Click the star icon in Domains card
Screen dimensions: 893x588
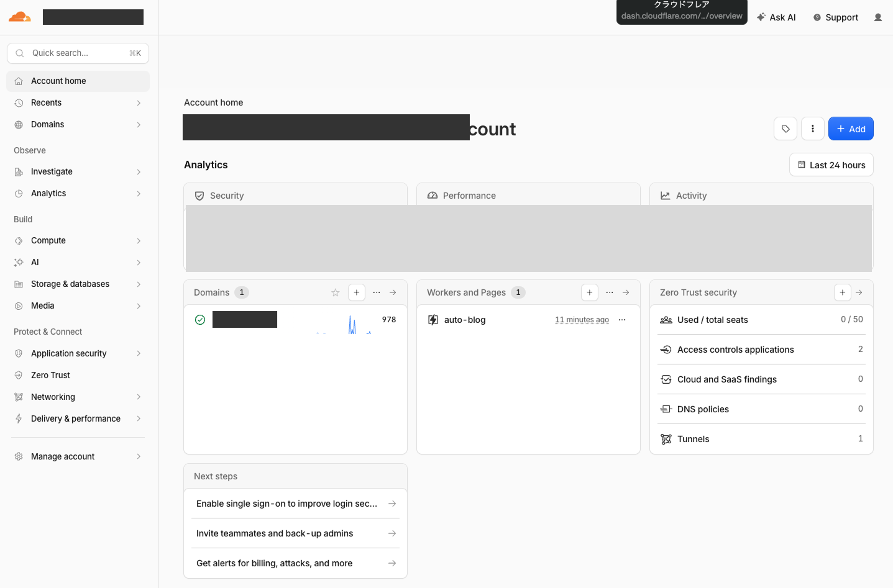pyautogui.click(x=336, y=292)
